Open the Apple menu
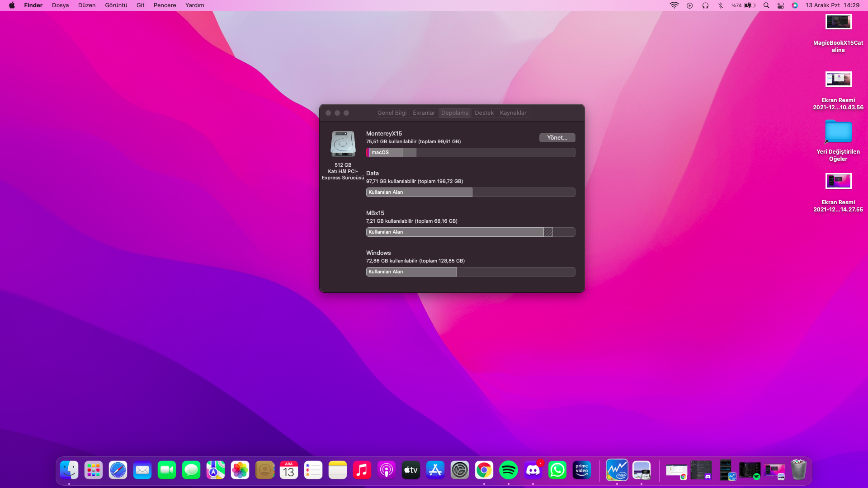The height and width of the screenshot is (488, 868). click(x=12, y=5)
